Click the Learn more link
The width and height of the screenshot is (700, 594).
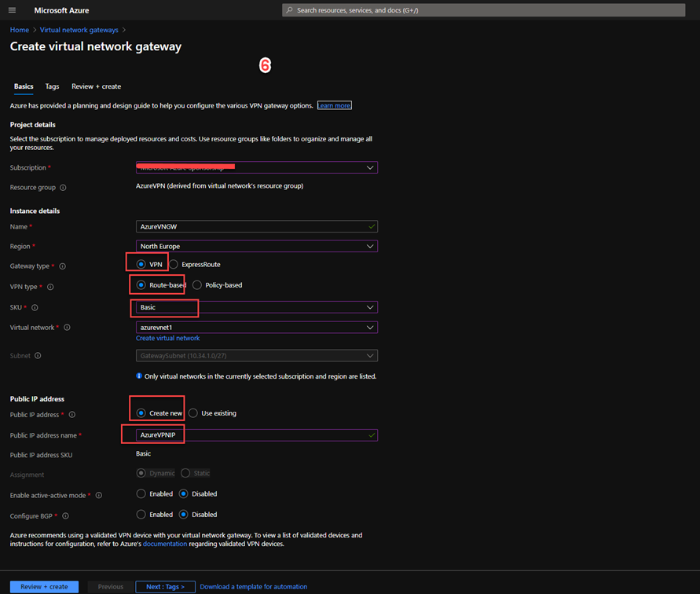[335, 105]
